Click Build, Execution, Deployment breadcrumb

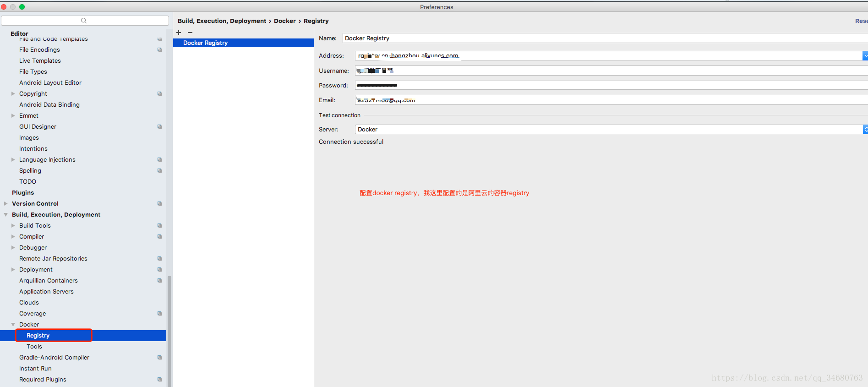tap(222, 21)
